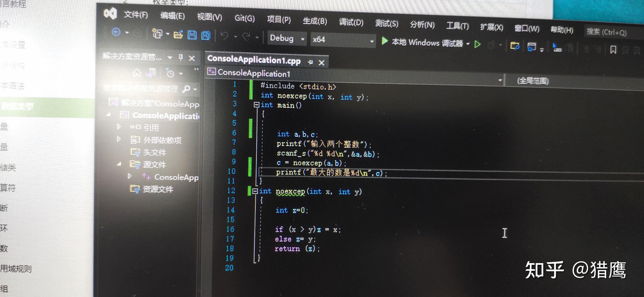
Task: Click the Home icon in Solution Explorer
Action: (137, 73)
